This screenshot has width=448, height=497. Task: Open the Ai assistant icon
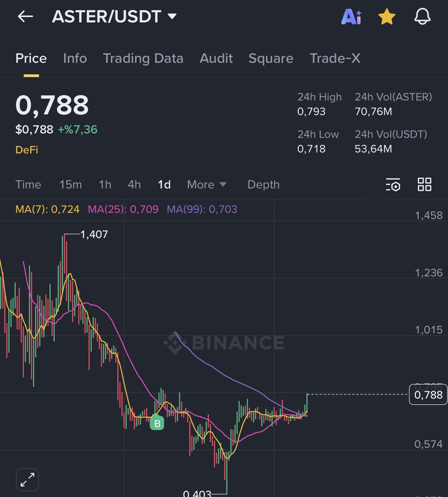pyautogui.click(x=351, y=17)
